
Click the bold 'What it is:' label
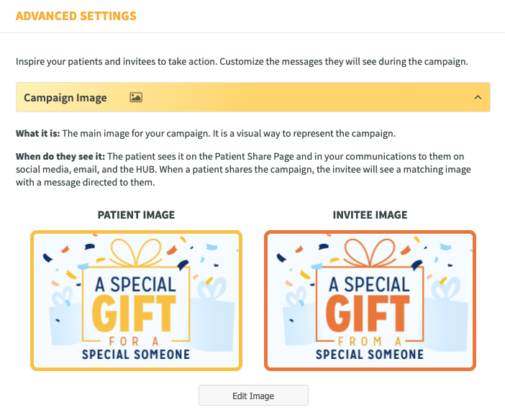(37, 133)
